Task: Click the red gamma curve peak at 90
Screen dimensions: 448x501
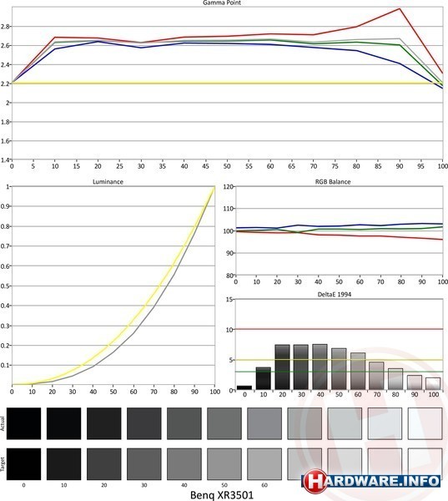Action: 399,8
